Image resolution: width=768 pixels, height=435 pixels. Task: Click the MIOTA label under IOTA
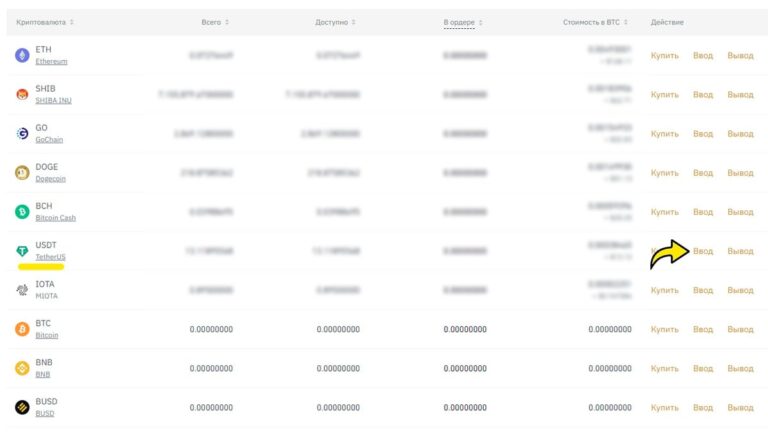tap(47, 296)
